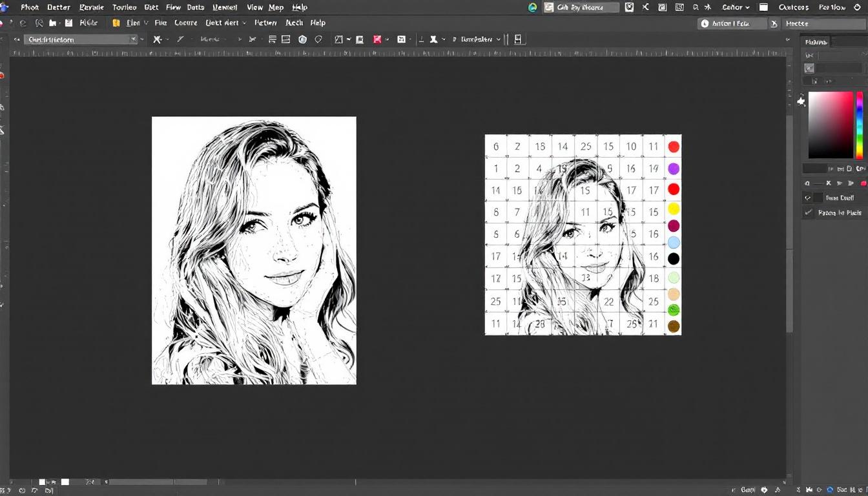The width and height of the screenshot is (868, 496).
Task: Click the crossed tool icon in options toolbar
Action: click(157, 39)
